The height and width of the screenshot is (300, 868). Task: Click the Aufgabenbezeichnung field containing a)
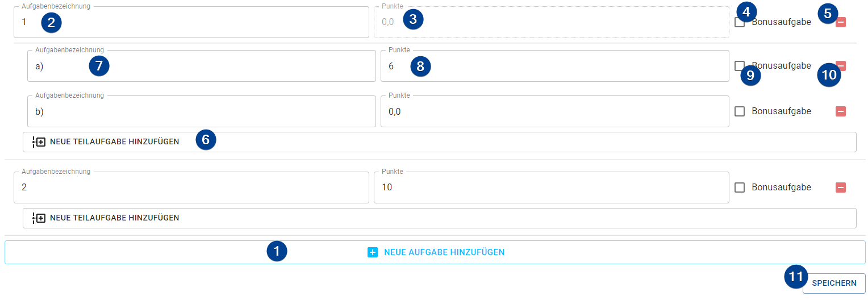pyautogui.click(x=202, y=66)
